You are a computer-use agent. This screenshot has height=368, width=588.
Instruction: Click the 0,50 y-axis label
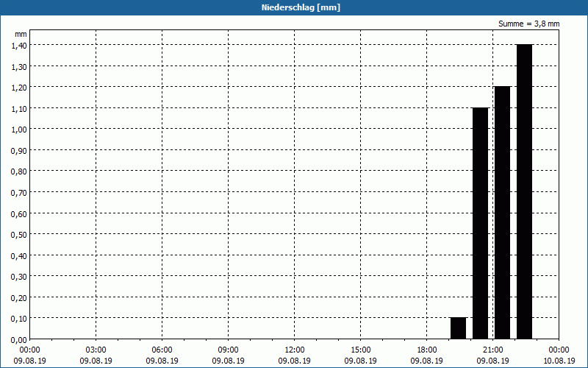click(19, 235)
